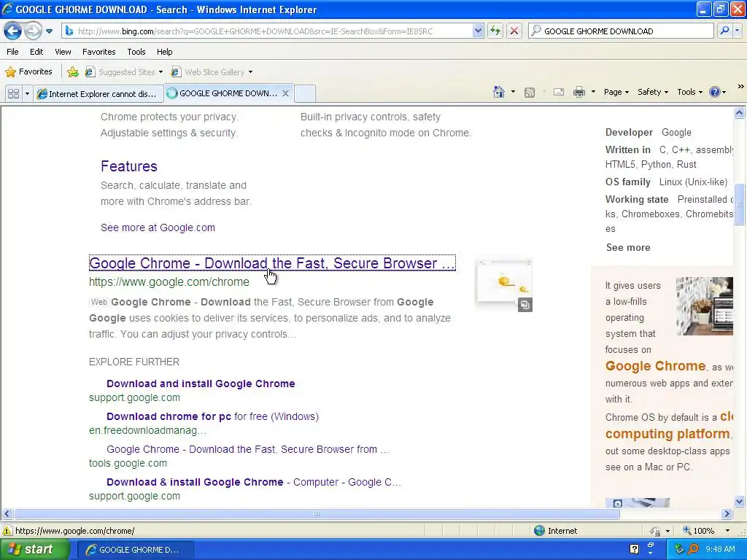The image size is (747, 560).
Task: Open Web Slice Gallery dropdown
Action: pos(212,72)
